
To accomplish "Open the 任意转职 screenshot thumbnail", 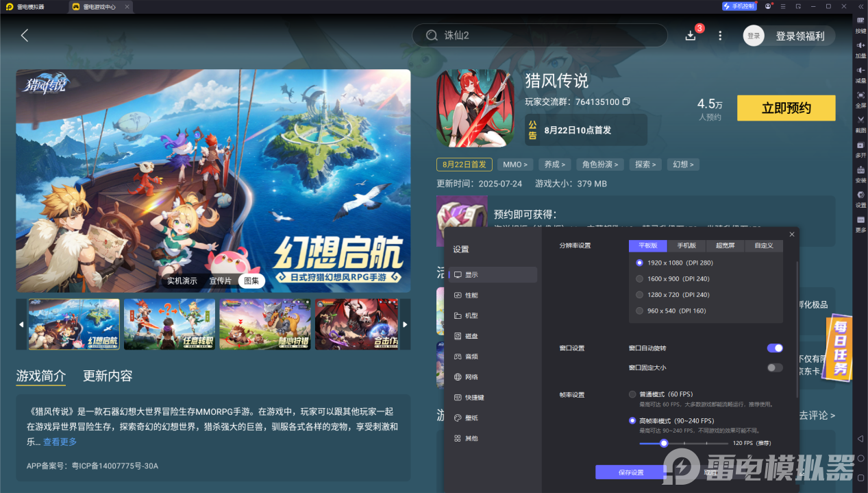I will [169, 324].
